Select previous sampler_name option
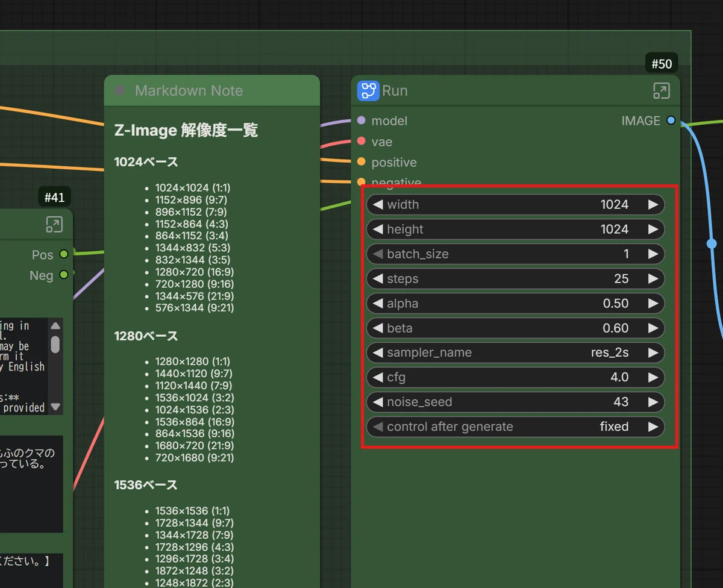The width and height of the screenshot is (723, 588). tap(377, 352)
